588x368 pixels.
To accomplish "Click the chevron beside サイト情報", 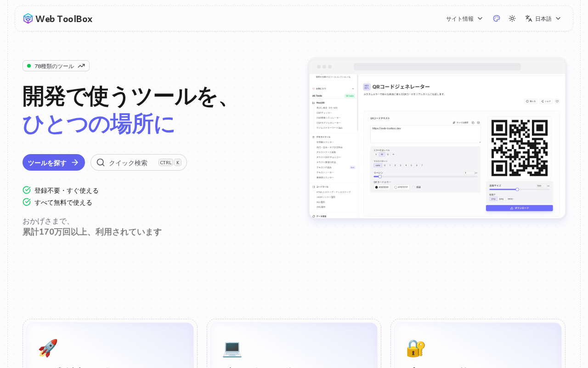I will coord(480,18).
